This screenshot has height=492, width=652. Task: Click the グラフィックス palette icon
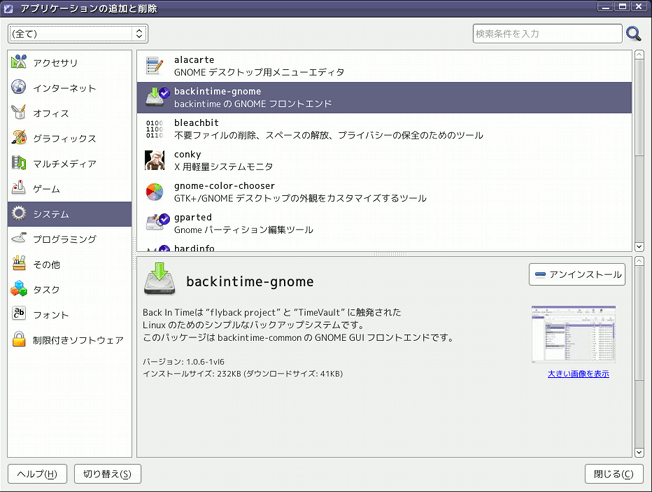tap(19, 137)
